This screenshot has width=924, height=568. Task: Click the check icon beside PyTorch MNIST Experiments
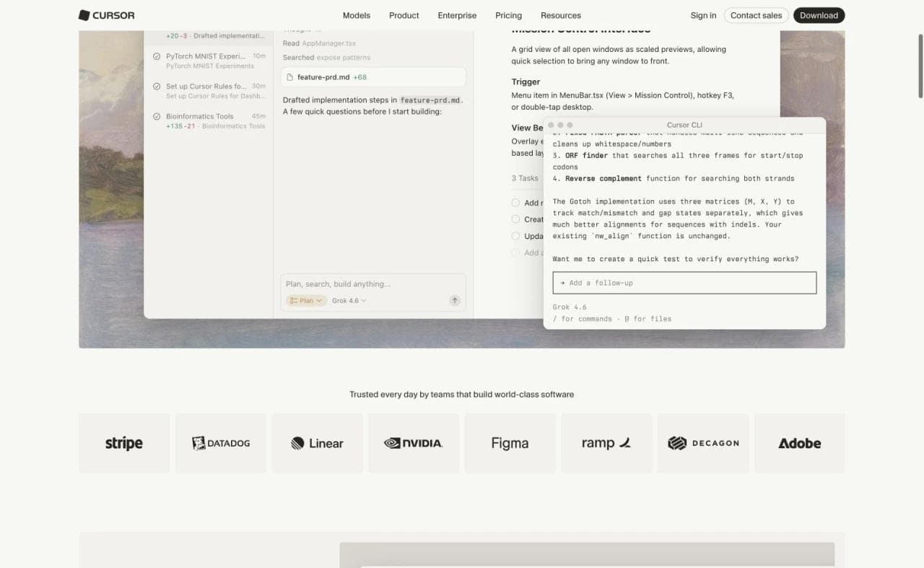click(x=157, y=56)
